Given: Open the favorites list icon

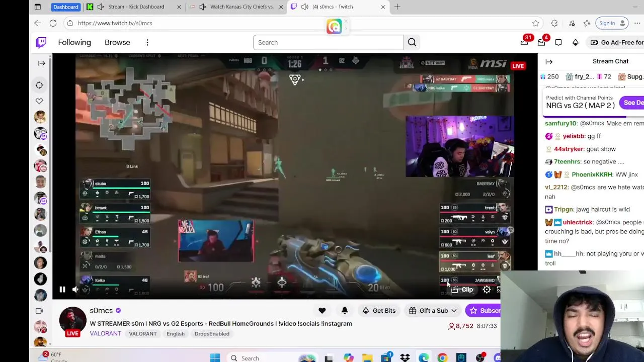Looking at the screenshot, I should point(587,23).
